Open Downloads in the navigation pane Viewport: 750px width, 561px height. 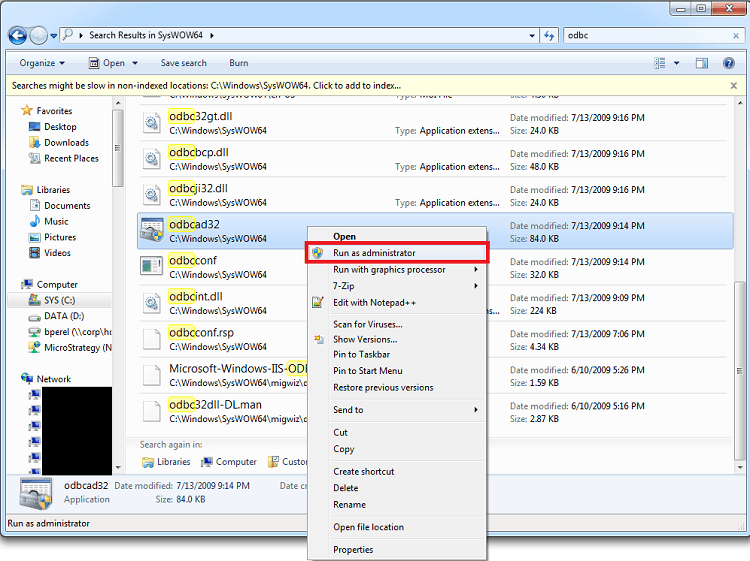tap(59, 143)
